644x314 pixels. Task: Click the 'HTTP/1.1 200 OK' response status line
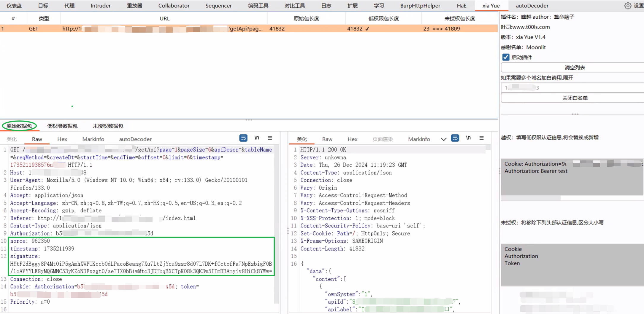(323, 150)
